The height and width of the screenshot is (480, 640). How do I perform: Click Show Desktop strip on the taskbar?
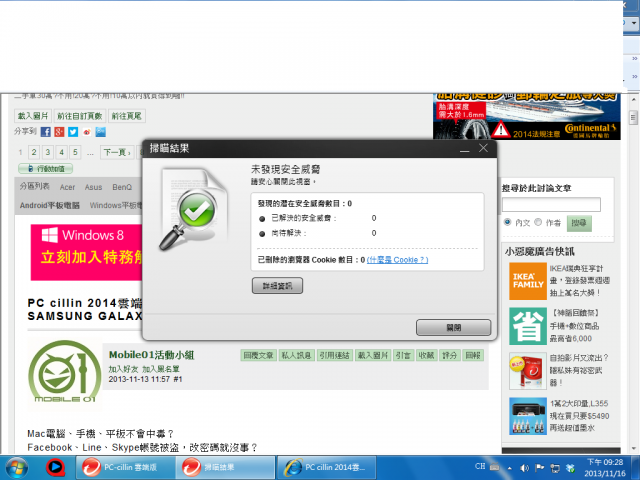click(635, 468)
